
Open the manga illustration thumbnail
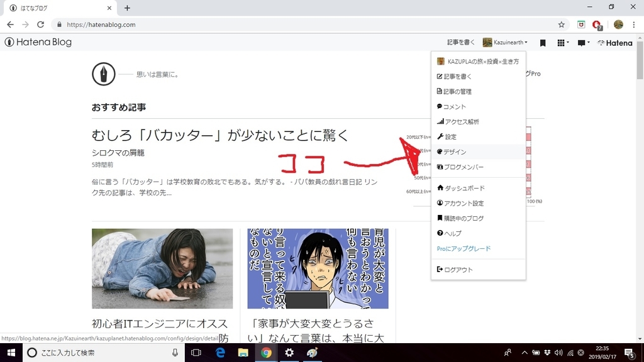(318, 268)
